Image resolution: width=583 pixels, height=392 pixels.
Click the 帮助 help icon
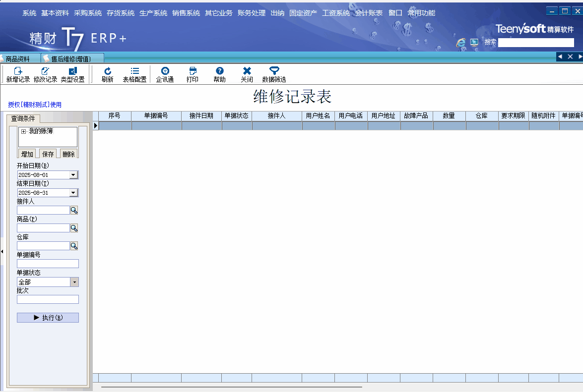click(x=219, y=71)
